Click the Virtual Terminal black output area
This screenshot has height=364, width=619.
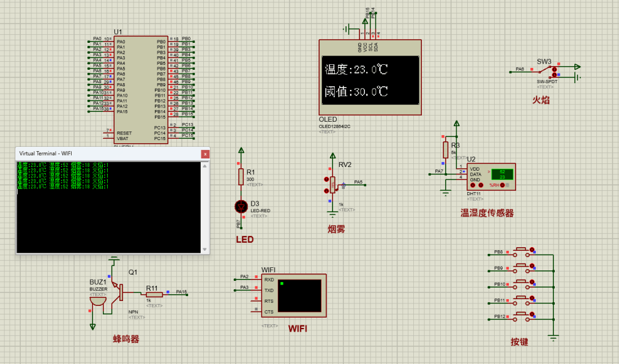click(x=113, y=214)
